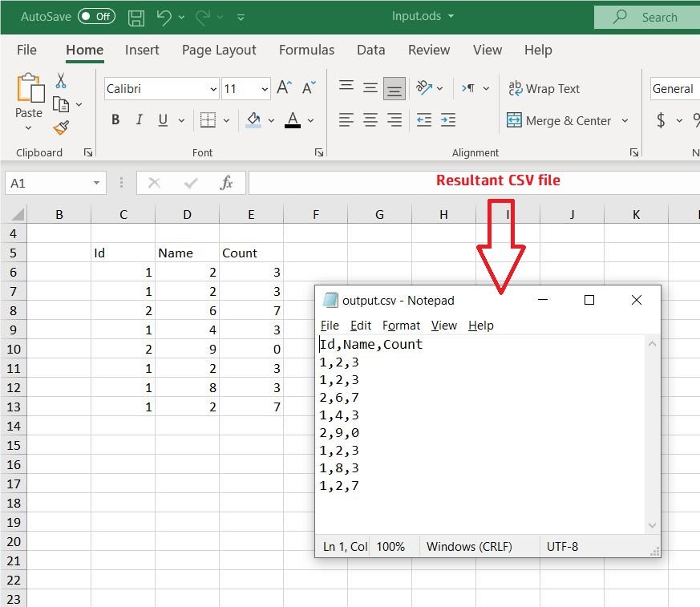Open the Font settings dialog launcher
This screenshot has width=700, height=607.
pyautogui.click(x=319, y=152)
